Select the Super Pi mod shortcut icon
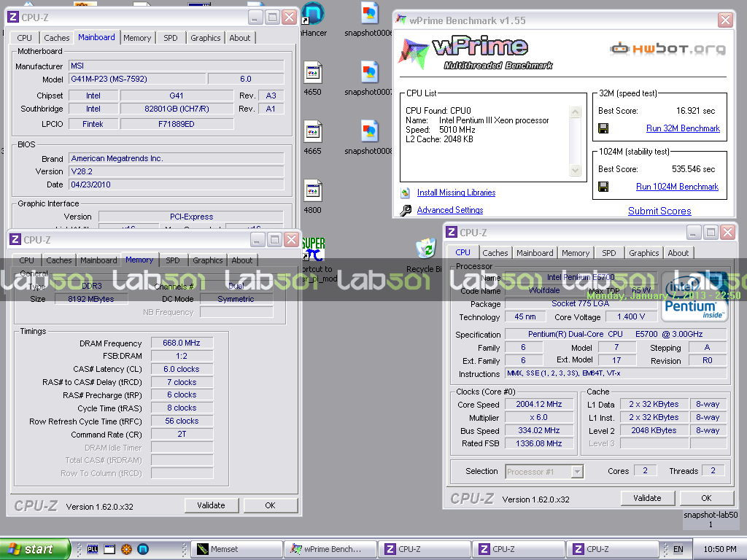The height and width of the screenshot is (560, 747). tap(313, 249)
